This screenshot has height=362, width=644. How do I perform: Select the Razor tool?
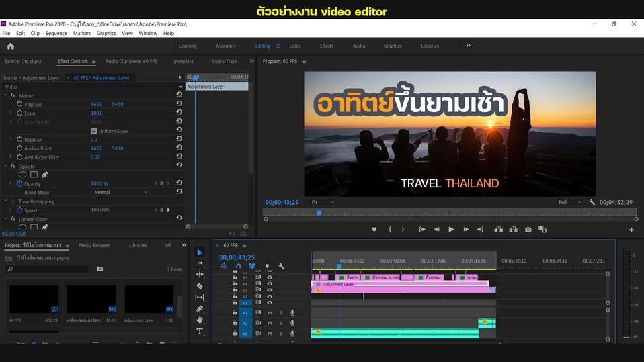(x=200, y=285)
